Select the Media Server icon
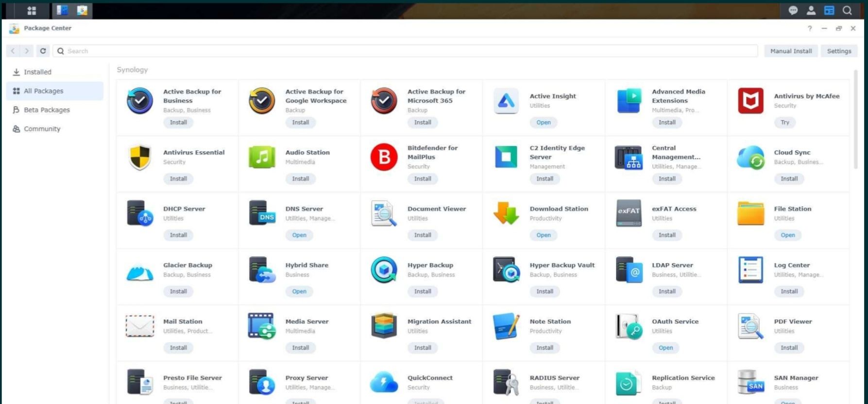 262,326
